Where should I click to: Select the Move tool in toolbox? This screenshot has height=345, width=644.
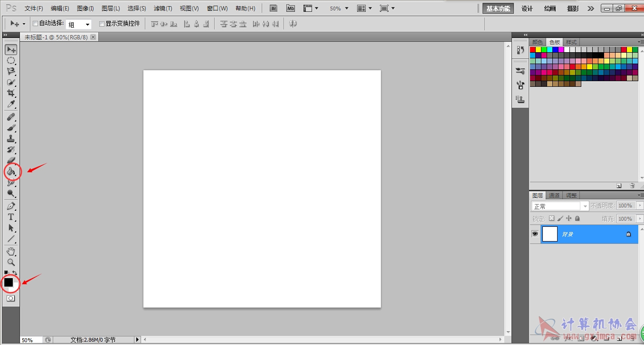(x=11, y=49)
